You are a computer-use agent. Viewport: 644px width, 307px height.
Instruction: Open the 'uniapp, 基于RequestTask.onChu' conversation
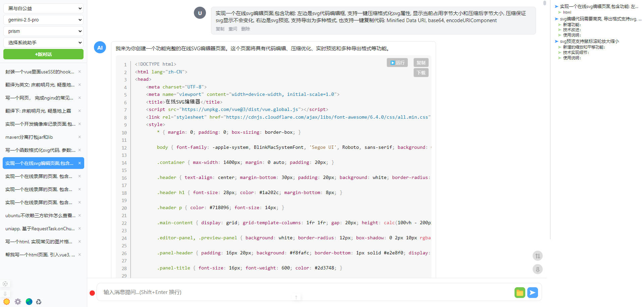(x=40, y=229)
